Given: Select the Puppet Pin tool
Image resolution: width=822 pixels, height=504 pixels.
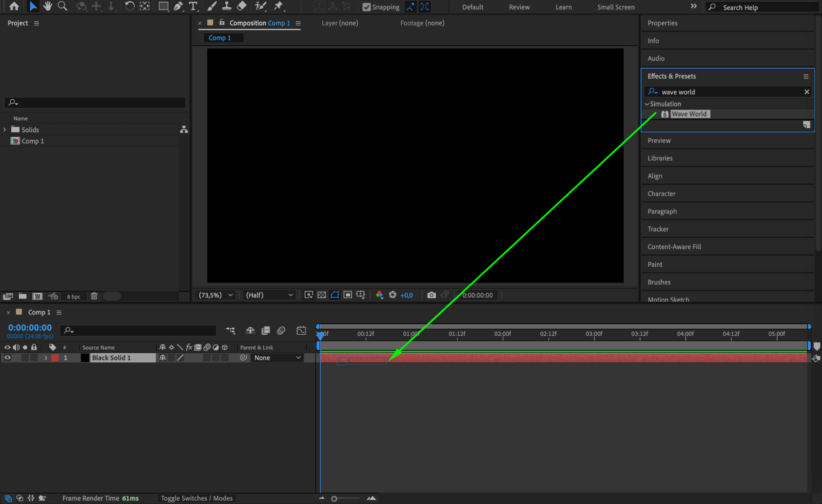Looking at the screenshot, I should click(279, 6).
